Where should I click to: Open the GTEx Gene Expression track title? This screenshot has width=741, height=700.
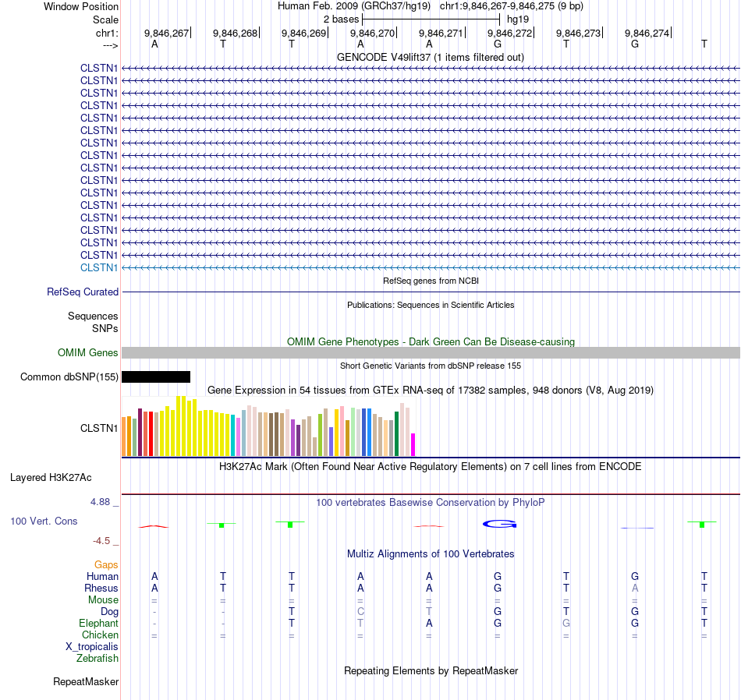point(431,391)
